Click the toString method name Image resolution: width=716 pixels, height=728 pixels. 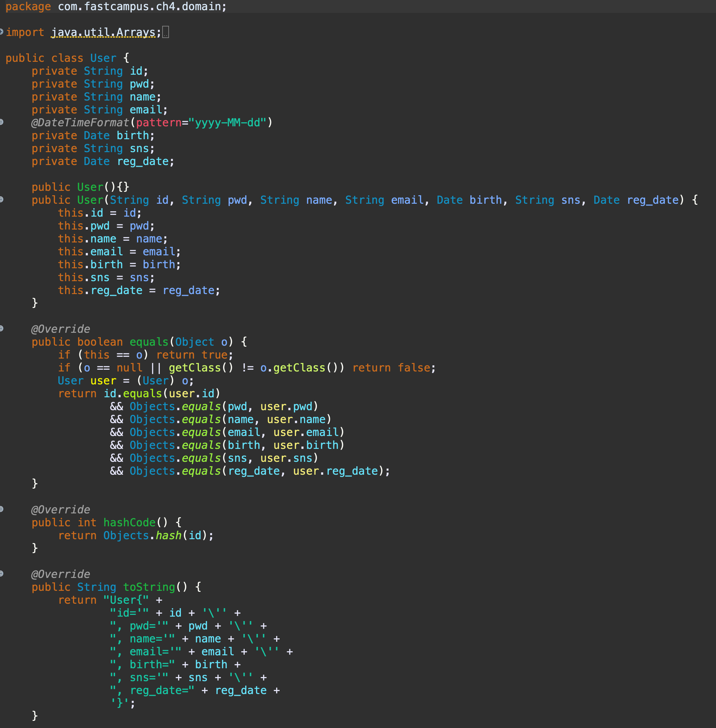pos(149,587)
